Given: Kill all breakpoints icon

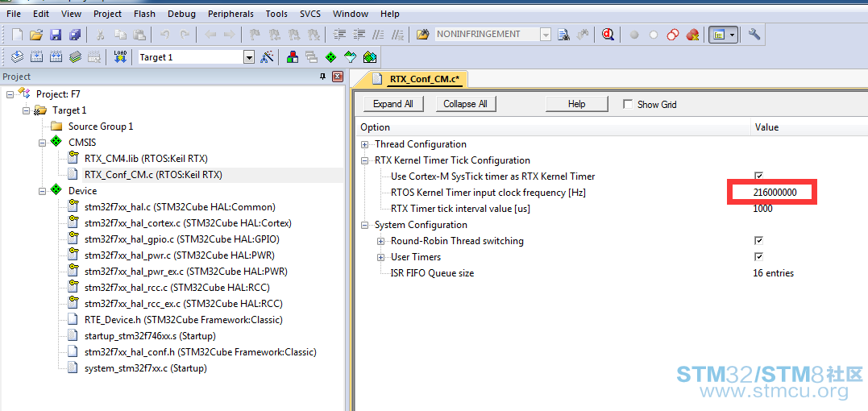Looking at the screenshot, I should click(692, 35).
